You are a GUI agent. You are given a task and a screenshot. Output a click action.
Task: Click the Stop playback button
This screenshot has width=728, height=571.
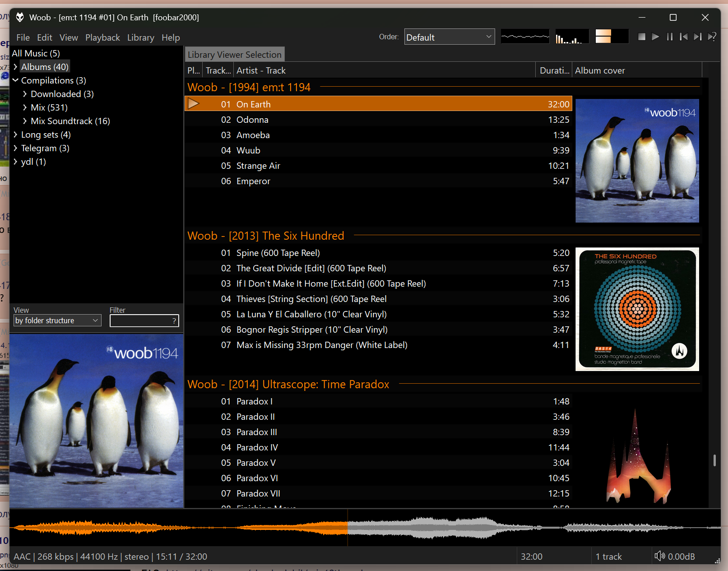point(641,37)
